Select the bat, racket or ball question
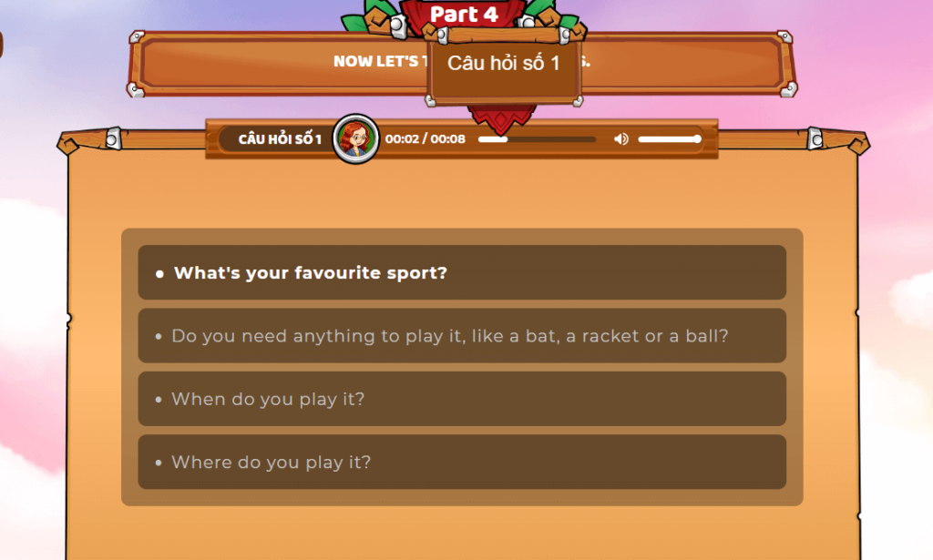 point(462,335)
